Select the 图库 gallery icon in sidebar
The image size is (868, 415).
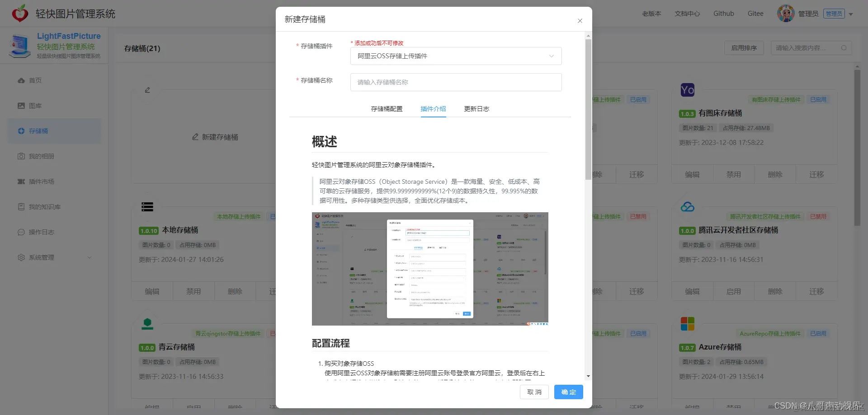[21, 105]
